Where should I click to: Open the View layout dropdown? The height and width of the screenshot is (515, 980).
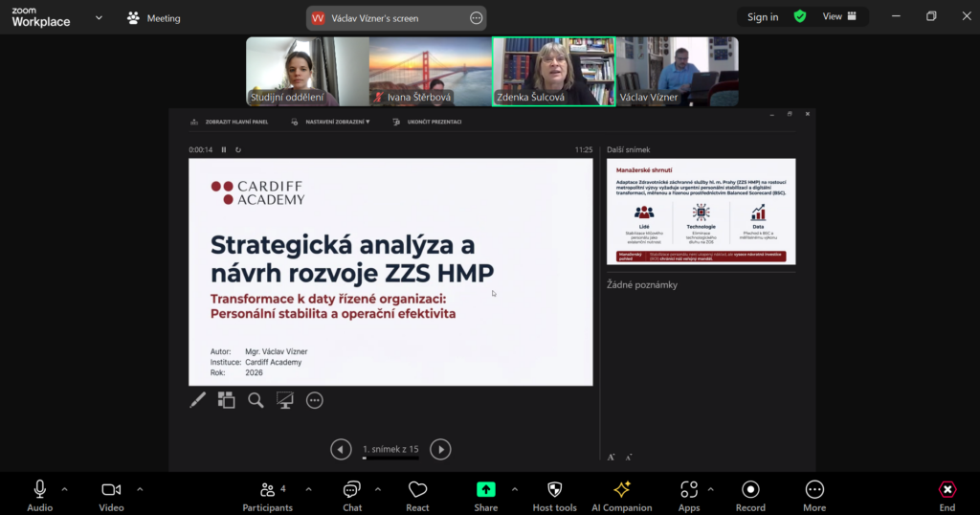839,16
